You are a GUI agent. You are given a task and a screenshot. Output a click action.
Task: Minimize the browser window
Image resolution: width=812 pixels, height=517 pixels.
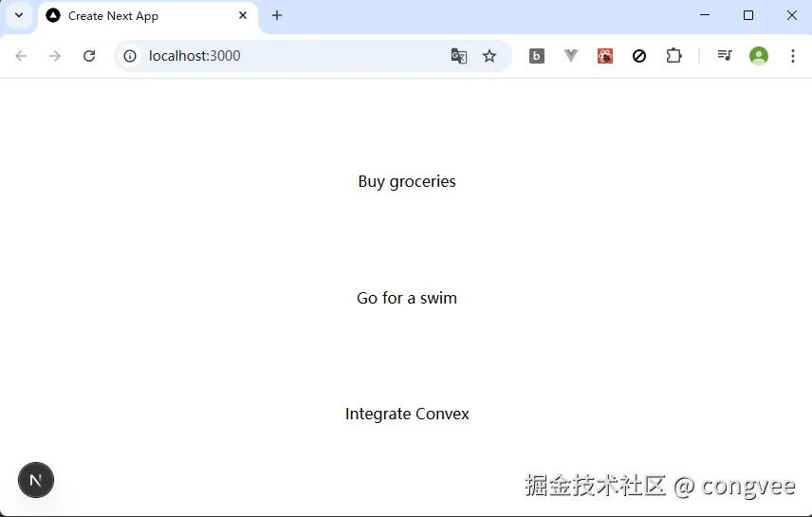(x=704, y=15)
